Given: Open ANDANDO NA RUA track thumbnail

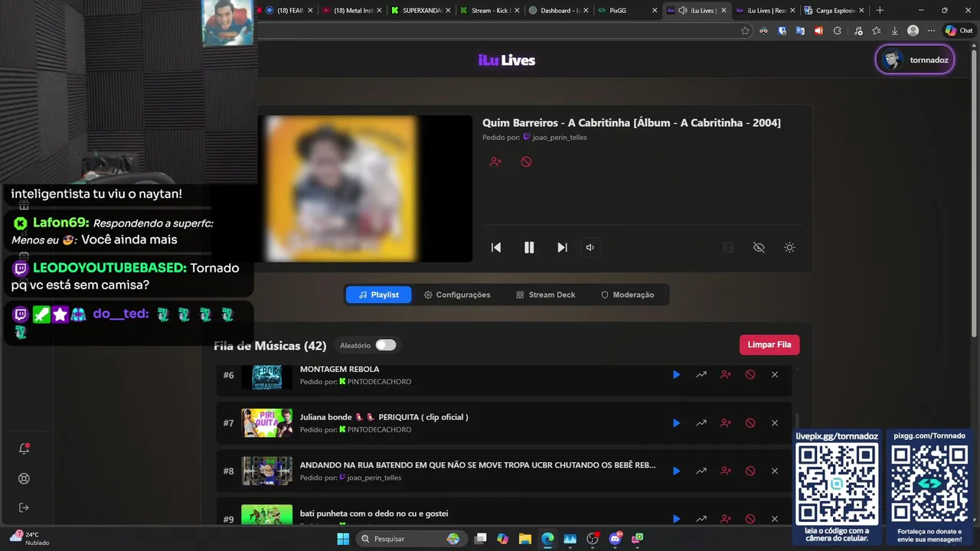Looking at the screenshot, I should [x=267, y=471].
